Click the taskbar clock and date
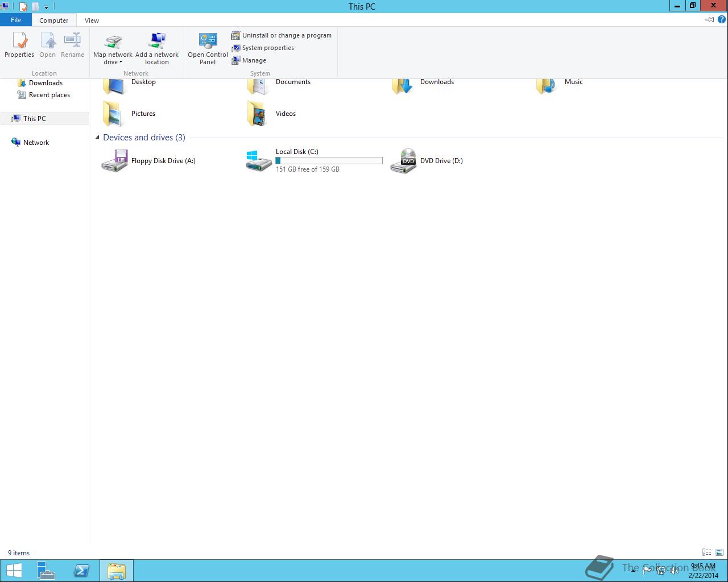Viewport: 728px width, 582px height. (x=704, y=571)
